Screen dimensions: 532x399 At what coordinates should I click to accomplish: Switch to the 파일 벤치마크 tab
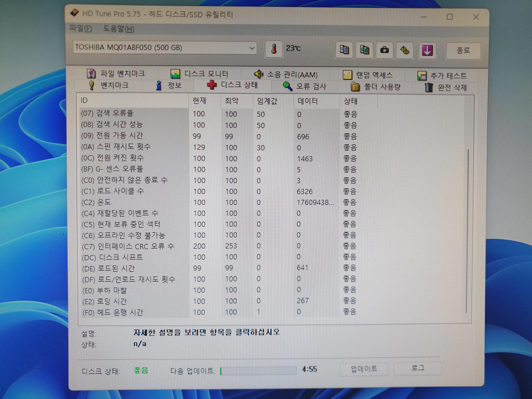[116, 73]
